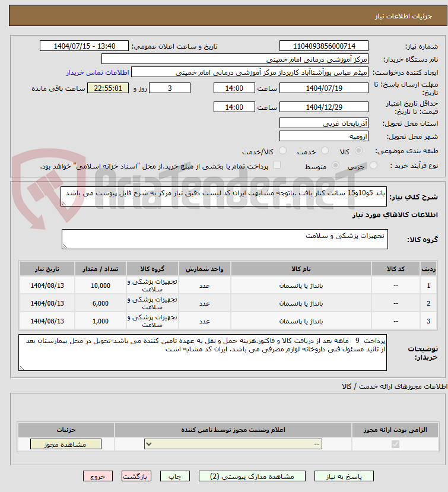Open buyer contact information link

click(97, 72)
